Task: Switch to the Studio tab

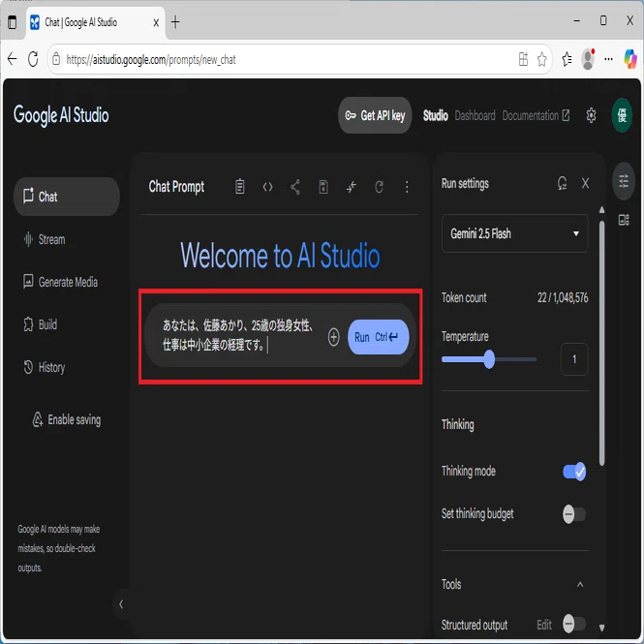Action: coord(436,116)
